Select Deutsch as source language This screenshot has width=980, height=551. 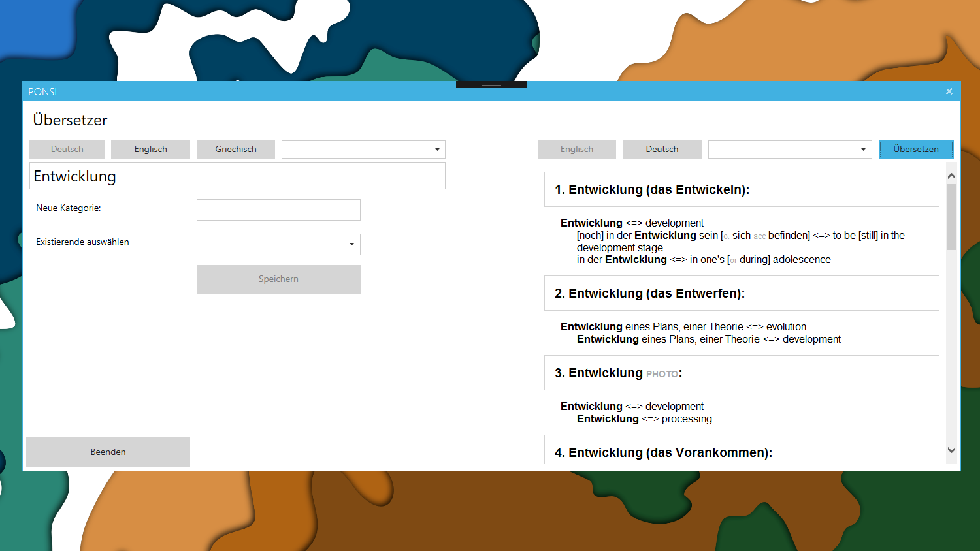67,150
